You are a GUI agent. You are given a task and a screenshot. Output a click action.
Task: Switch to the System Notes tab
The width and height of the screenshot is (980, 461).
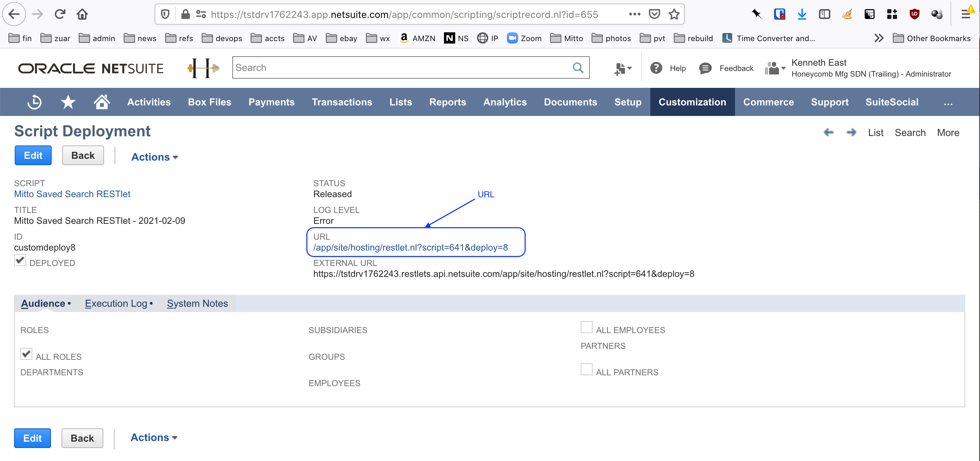pyautogui.click(x=197, y=303)
